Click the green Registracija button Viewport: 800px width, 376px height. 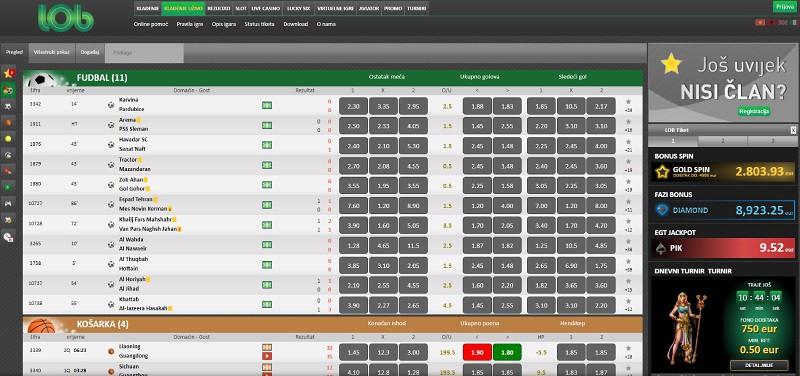click(754, 111)
